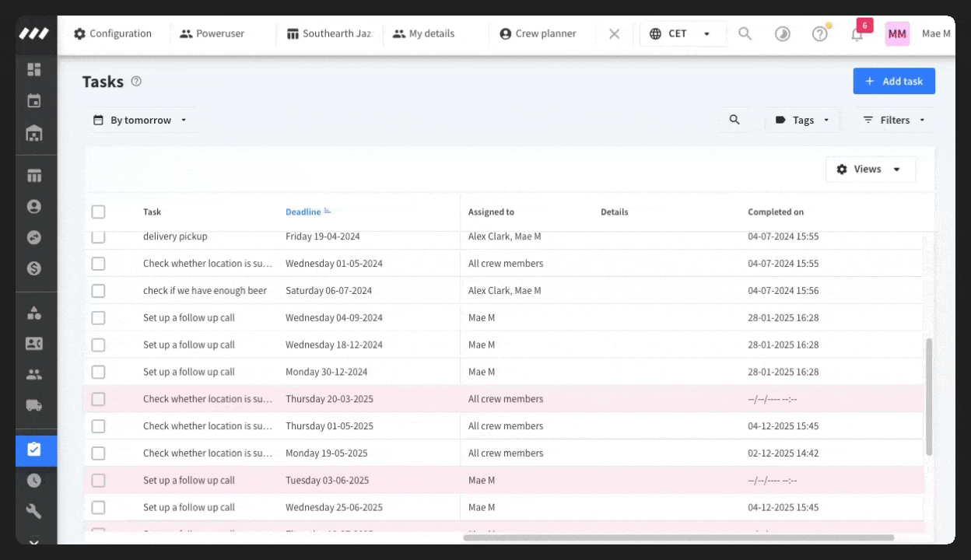Image resolution: width=971 pixels, height=560 pixels.
Task: Switch to the Crew planner tab
Action: click(x=538, y=33)
